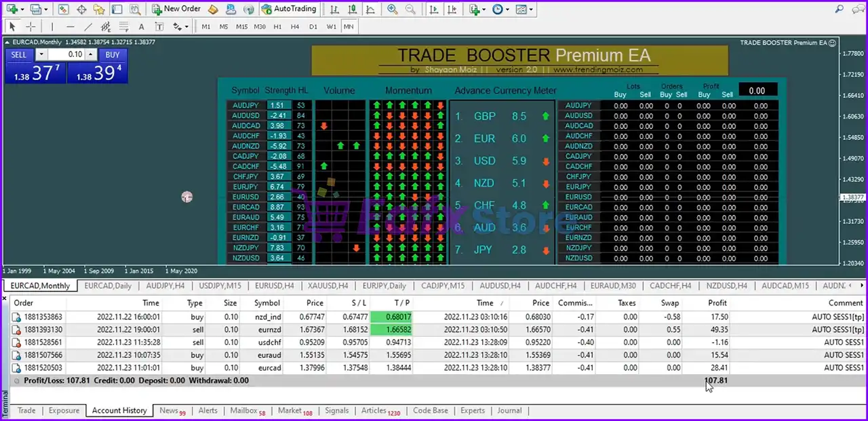Open MetaEditor with the yellow book icon
868x421 pixels.
tap(213, 9)
